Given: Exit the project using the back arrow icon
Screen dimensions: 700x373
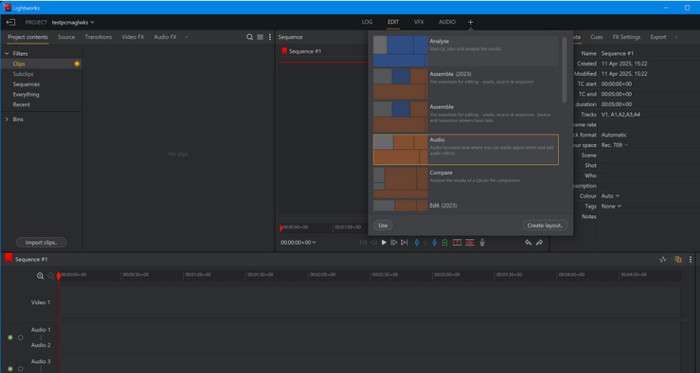Looking at the screenshot, I should click(11, 22).
